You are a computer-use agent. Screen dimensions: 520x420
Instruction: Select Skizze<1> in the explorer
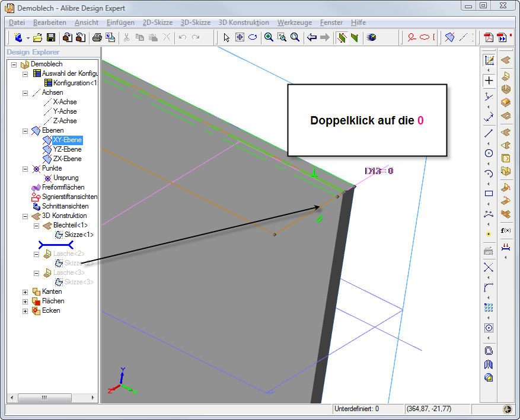tap(79, 235)
